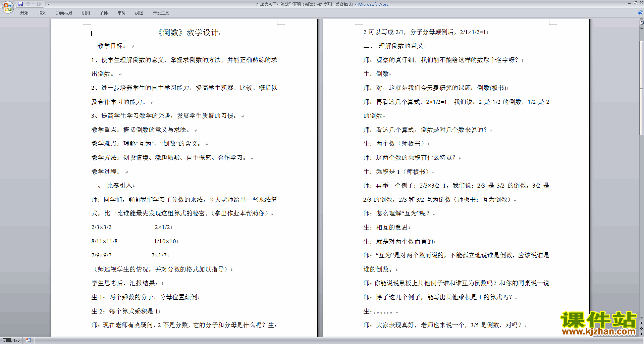Click the expression 8/11×11/8
The width and height of the screenshot is (644, 344).
coord(104,241)
